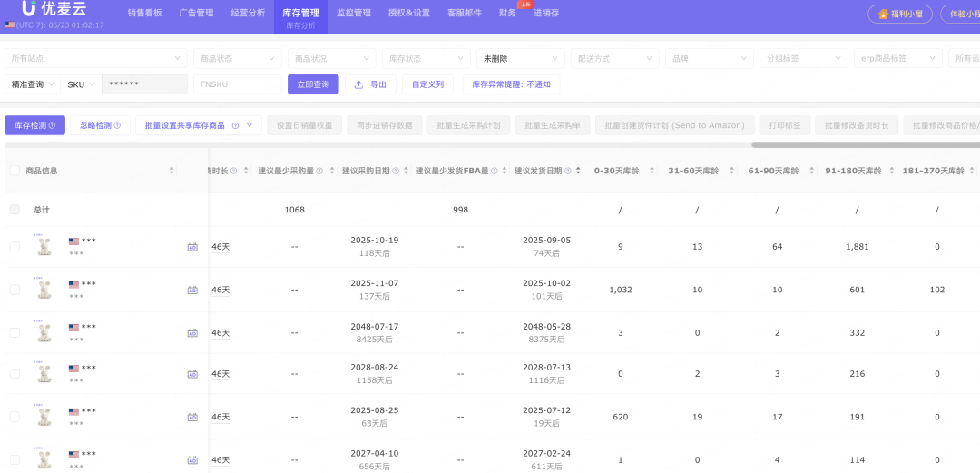Click the upload icon on 导出
This screenshot has height=473, width=980.
pos(358,84)
